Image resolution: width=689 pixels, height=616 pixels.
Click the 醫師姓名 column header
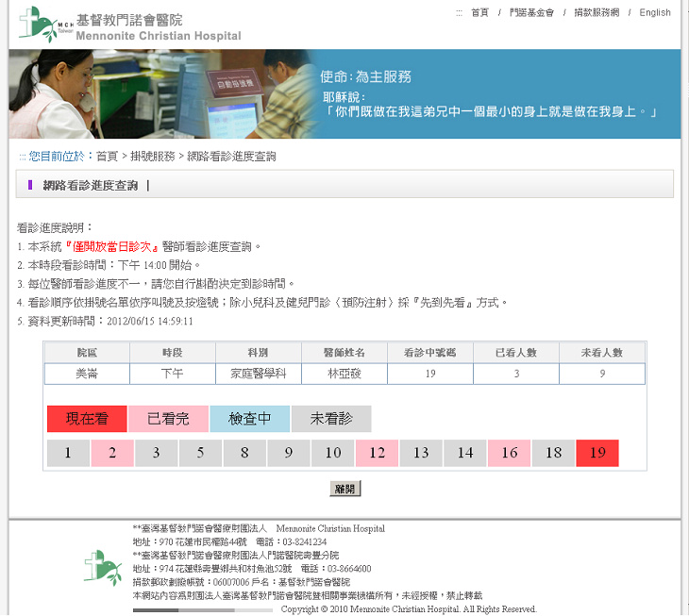pyautogui.click(x=344, y=353)
